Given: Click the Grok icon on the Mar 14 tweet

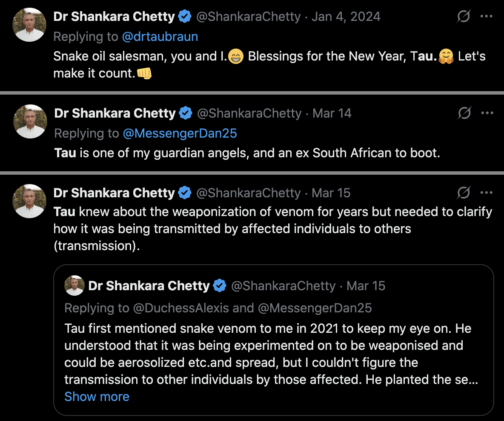Looking at the screenshot, I should click(464, 113).
